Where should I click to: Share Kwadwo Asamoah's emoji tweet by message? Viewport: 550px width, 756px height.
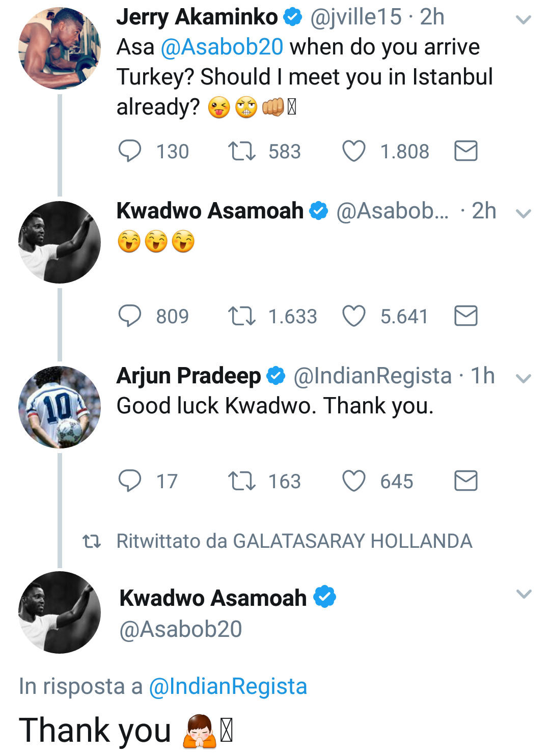tap(465, 316)
